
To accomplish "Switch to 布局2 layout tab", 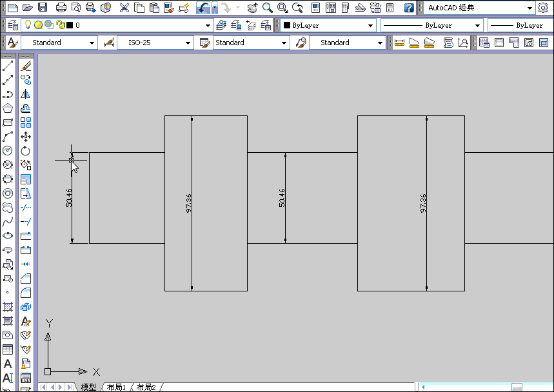I will click(146, 387).
